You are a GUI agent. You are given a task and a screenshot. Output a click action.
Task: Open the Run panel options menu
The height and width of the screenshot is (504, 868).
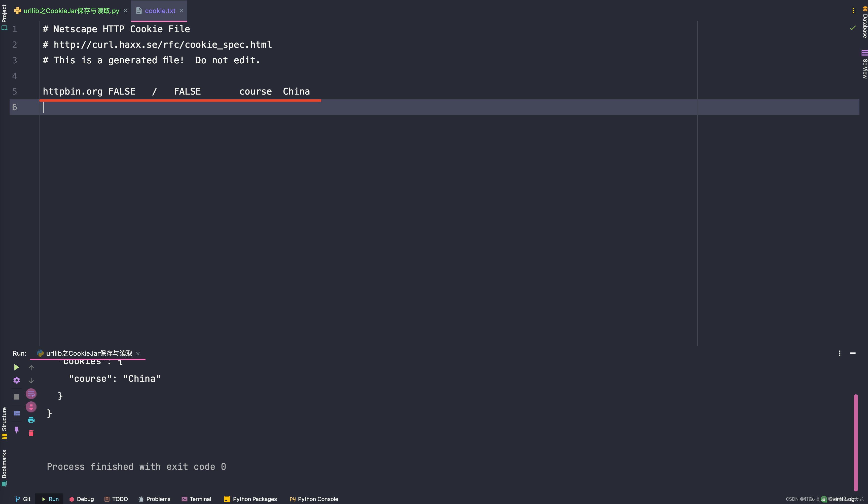point(840,353)
